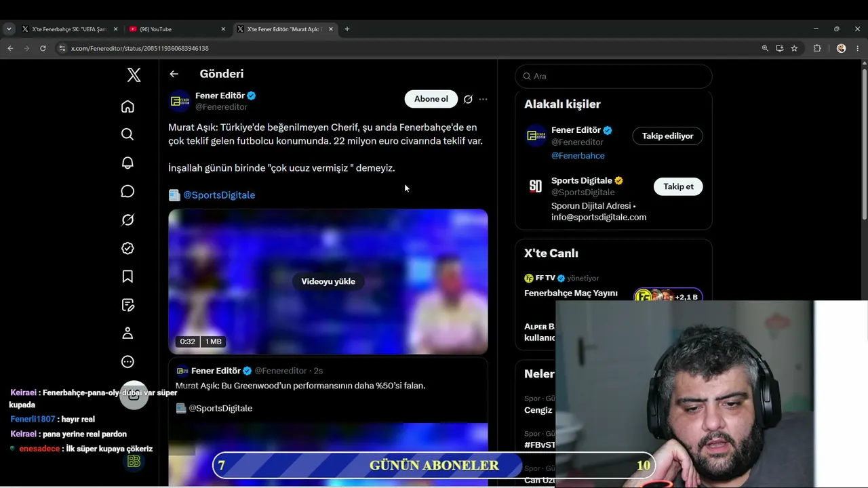The height and width of the screenshot is (488, 868).
Task: Open the @SportsDigitale mention link in the post
Action: coord(219,195)
